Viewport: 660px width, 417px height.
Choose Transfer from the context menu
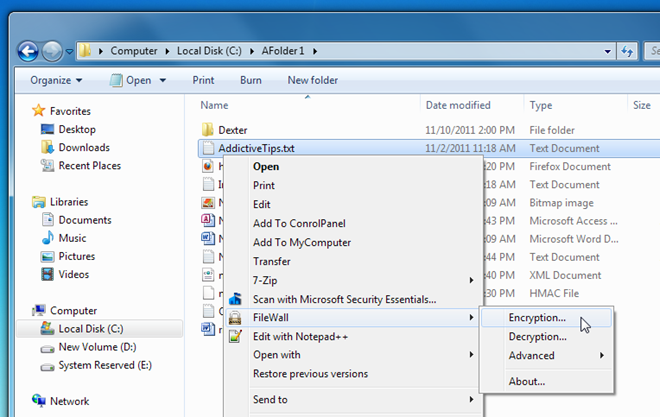[x=272, y=261]
